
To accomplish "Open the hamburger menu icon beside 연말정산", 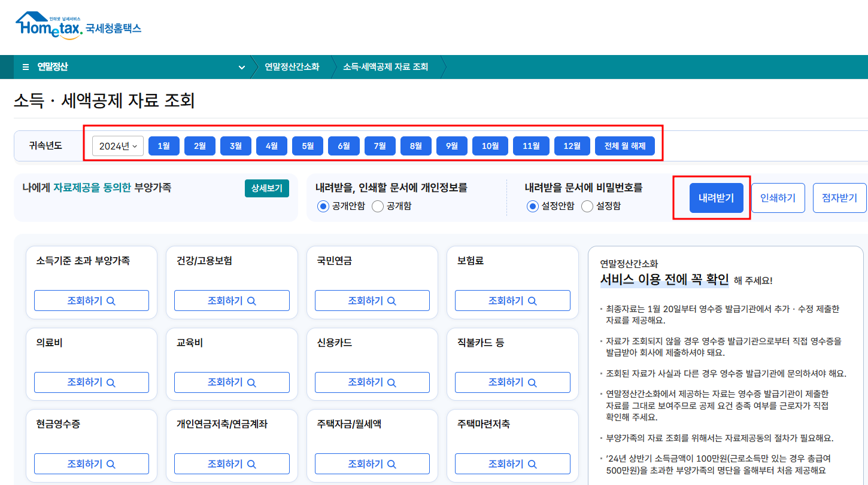I will [26, 67].
